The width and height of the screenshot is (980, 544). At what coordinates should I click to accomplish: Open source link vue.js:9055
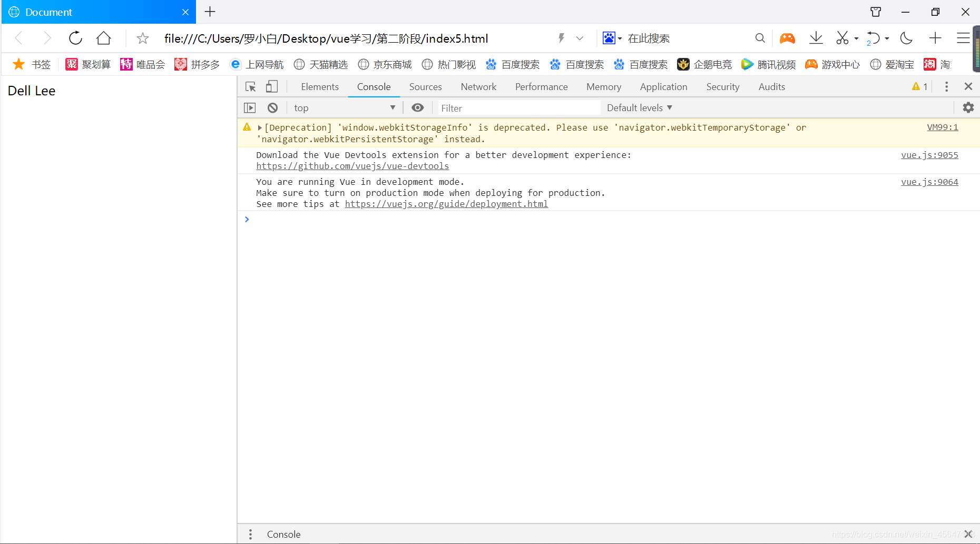(929, 155)
